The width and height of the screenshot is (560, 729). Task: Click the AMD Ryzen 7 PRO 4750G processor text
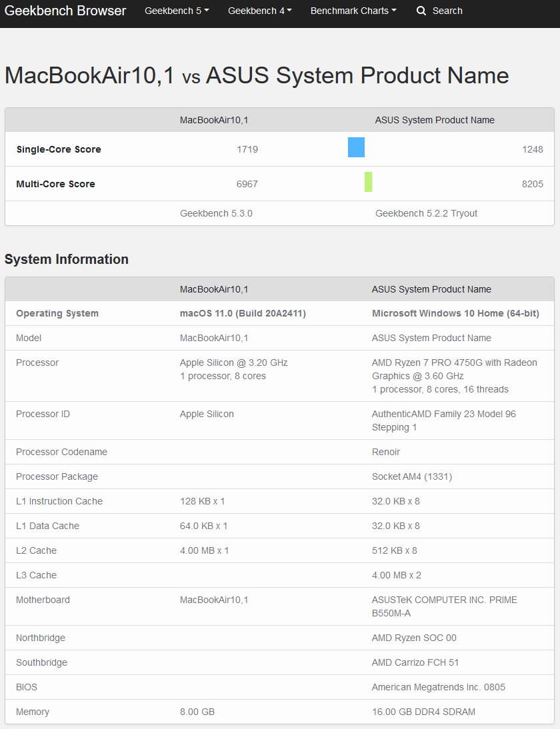455,369
